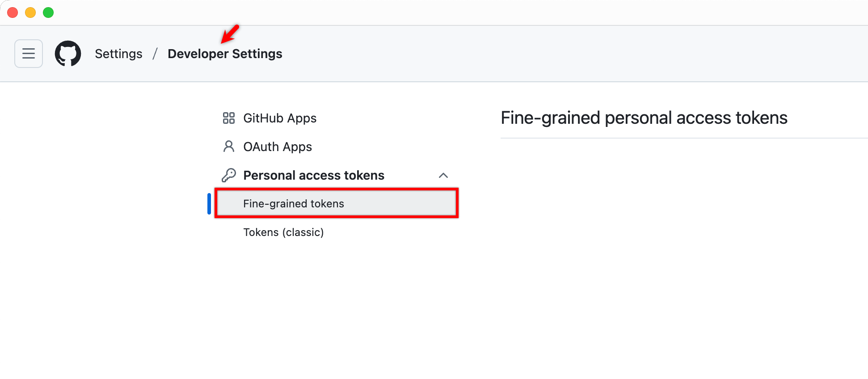
Task: Click the GitHub logo icon
Action: pyautogui.click(x=68, y=53)
